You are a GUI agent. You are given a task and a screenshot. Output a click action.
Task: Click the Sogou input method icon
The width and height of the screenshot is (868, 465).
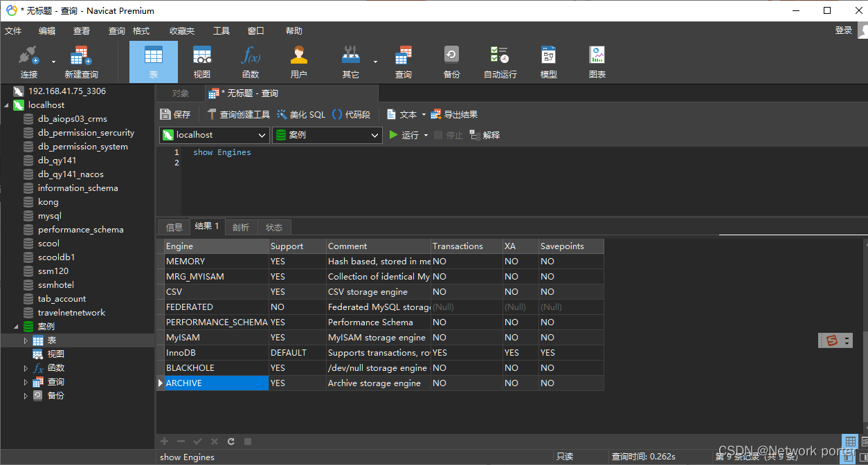[832, 340]
